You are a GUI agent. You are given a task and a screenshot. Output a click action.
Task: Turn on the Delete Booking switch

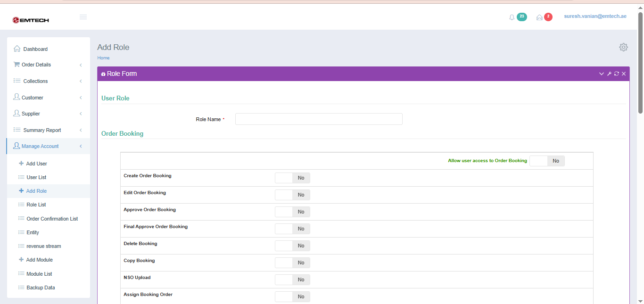(x=292, y=246)
